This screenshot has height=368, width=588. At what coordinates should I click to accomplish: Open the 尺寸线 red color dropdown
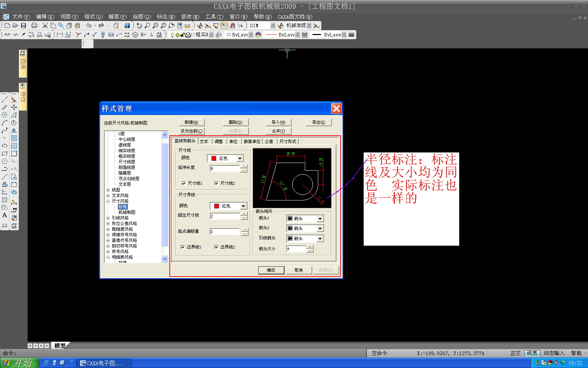click(x=240, y=158)
